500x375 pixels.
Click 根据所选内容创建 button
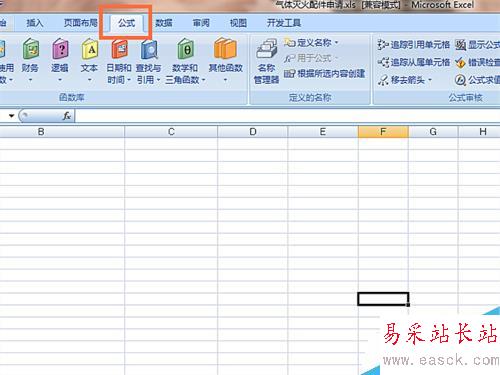click(324, 74)
